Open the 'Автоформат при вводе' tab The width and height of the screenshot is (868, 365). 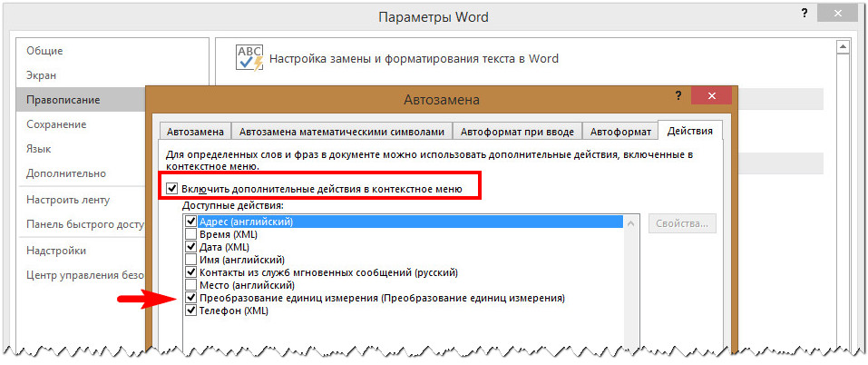click(518, 132)
